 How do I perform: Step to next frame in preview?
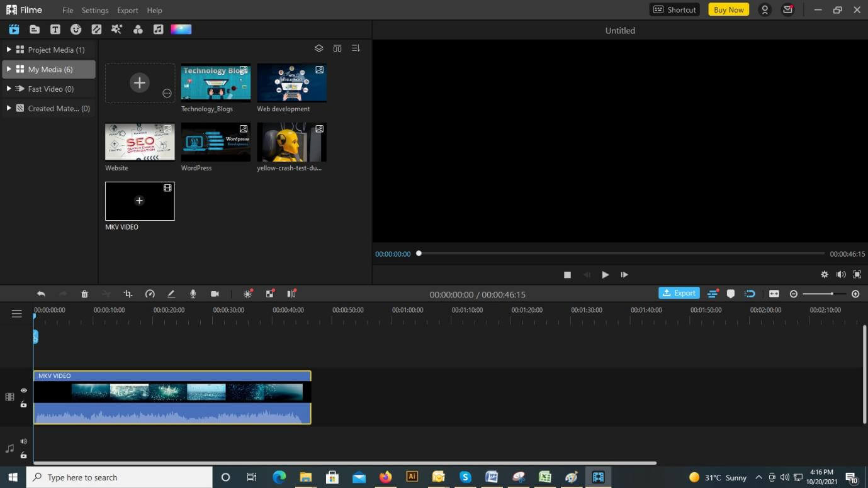(x=624, y=275)
